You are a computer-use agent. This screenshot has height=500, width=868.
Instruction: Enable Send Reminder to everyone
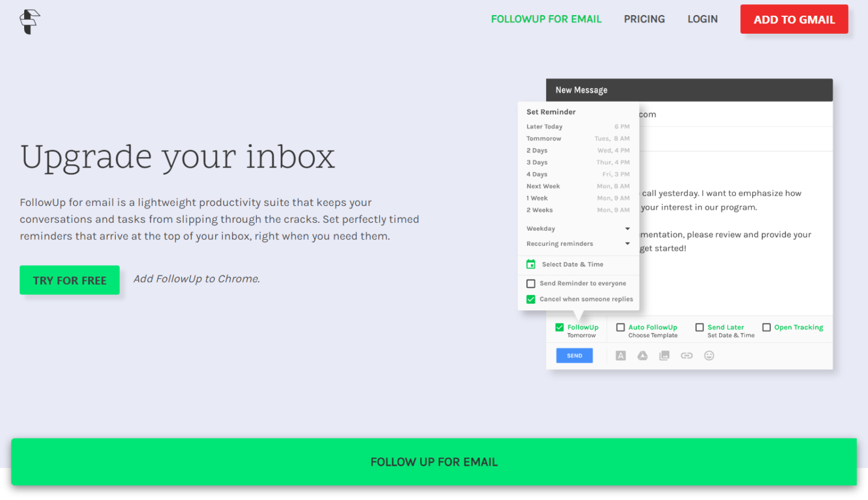[x=531, y=283]
